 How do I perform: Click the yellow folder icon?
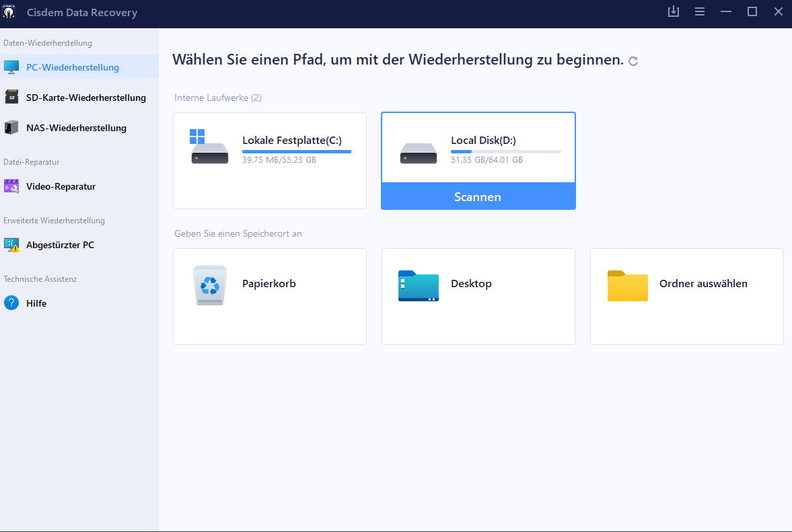click(627, 286)
